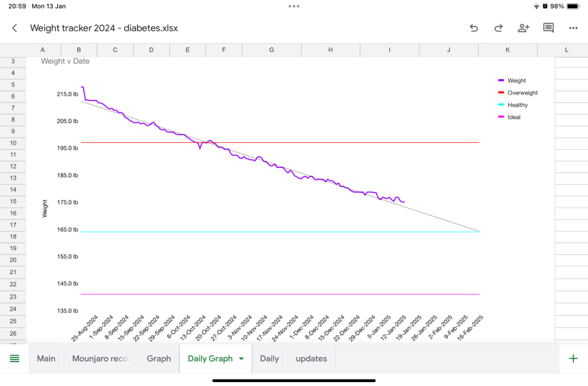Click the purple Weight legend swatch
Image resolution: width=588 pixels, height=386 pixels.
pos(501,80)
